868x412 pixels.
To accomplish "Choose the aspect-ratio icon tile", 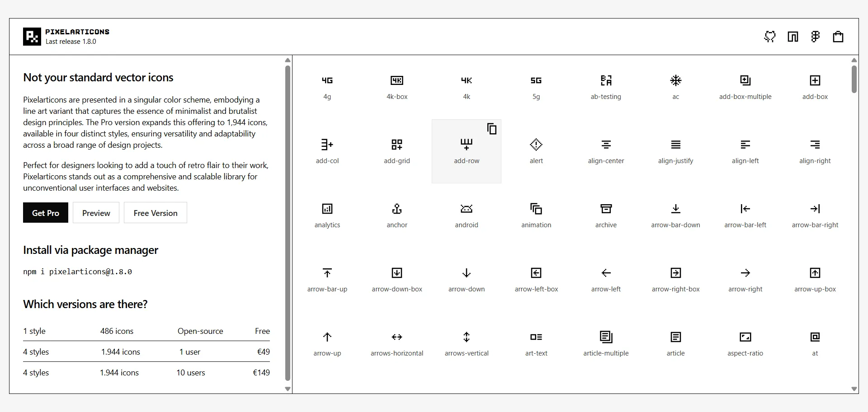I will point(745,344).
